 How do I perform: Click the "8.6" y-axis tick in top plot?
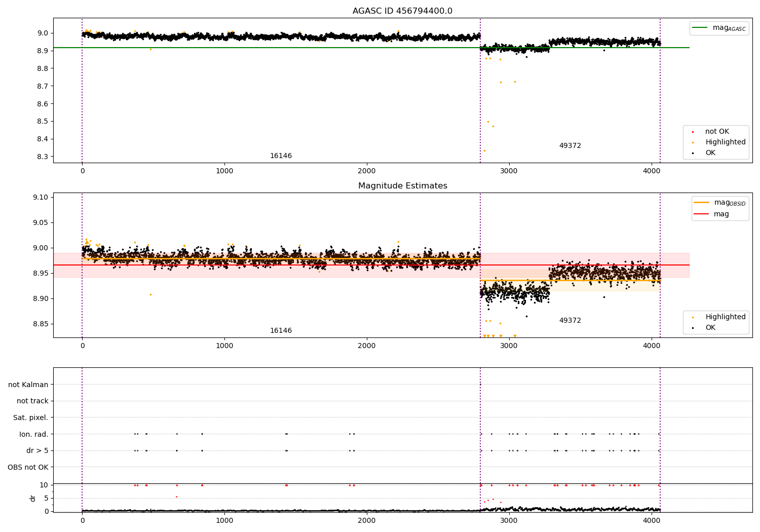[43, 104]
